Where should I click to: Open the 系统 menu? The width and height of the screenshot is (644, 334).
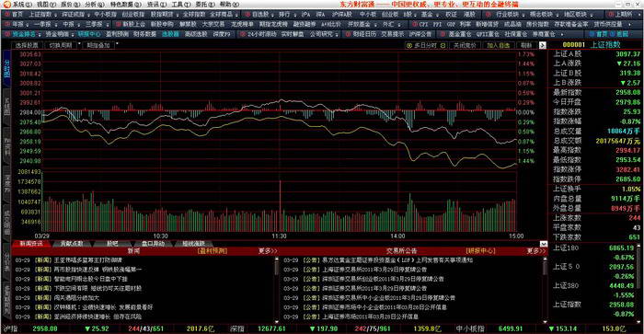point(22,4)
